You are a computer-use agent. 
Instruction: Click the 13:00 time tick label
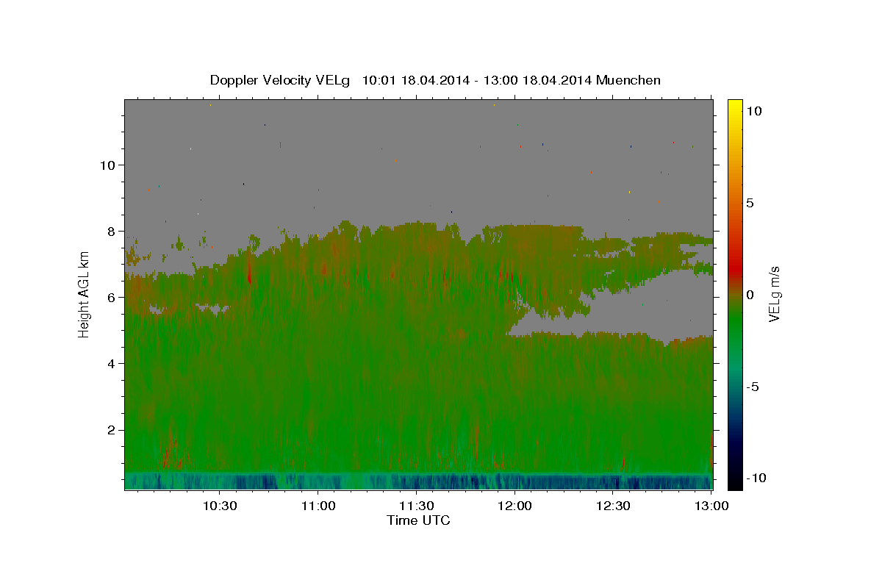711,506
